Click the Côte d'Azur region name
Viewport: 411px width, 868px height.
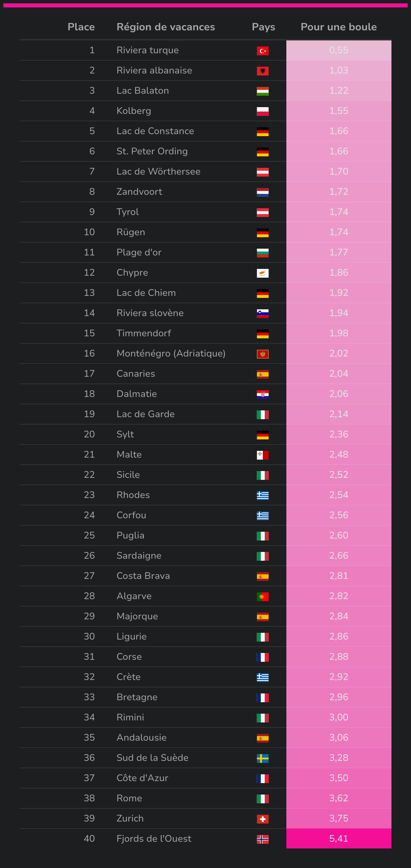tap(142, 778)
